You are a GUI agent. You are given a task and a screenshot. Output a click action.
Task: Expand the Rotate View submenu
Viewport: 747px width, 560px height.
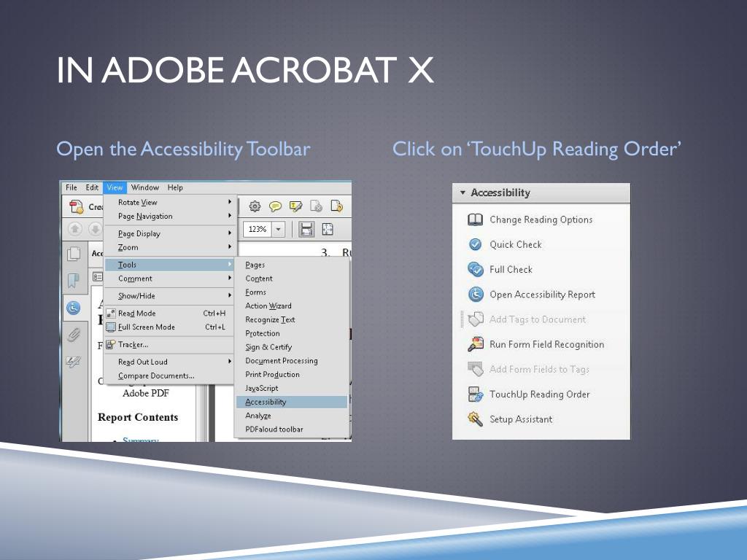[230, 202]
